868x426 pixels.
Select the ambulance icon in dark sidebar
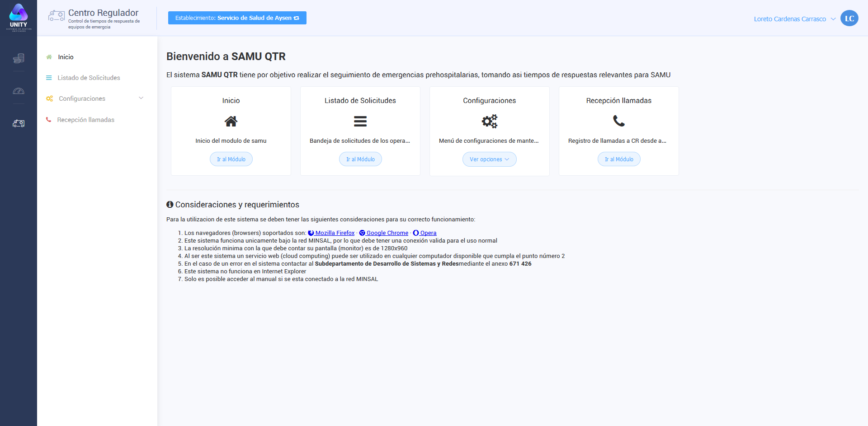coord(19,123)
